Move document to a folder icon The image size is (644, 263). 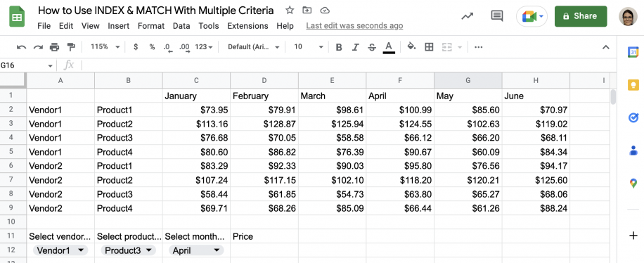(x=307, y=11)
